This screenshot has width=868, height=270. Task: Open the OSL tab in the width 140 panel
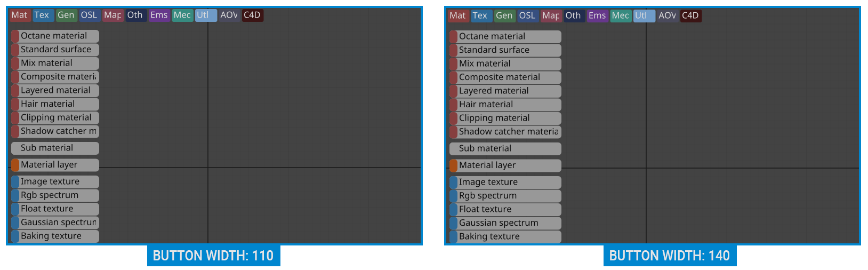point(527,16)
